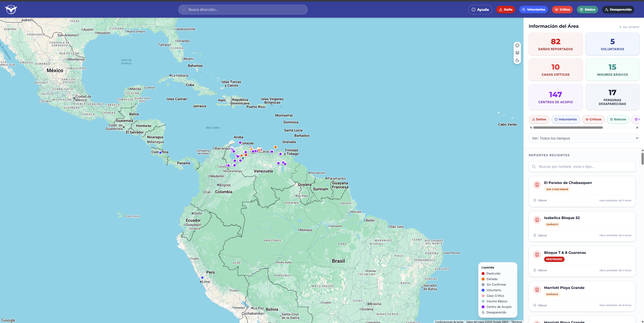Click the purple marker near Cúcuta
Image resolution: width=644 pixels, height=323 pixels.
[229, 166]
